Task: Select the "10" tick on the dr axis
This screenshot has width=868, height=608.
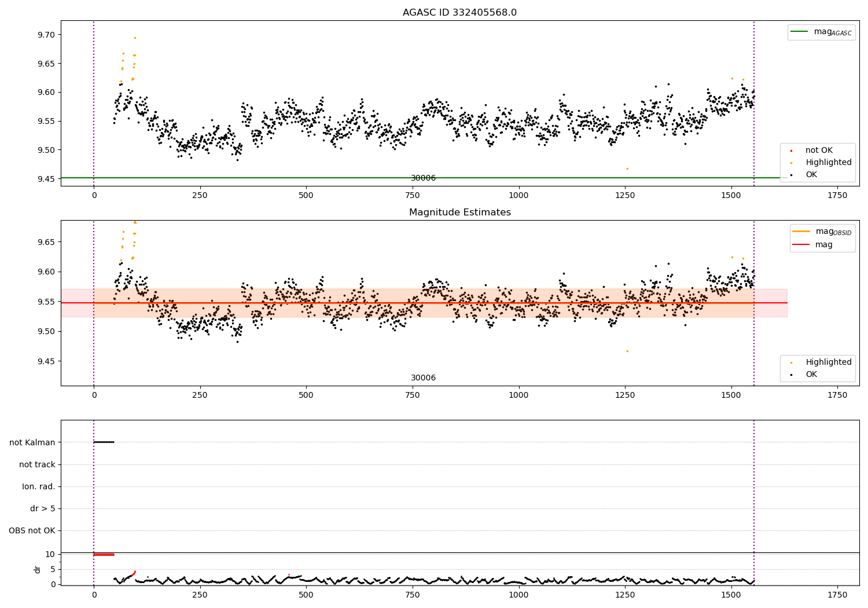Action: click(x=50, y=555)
